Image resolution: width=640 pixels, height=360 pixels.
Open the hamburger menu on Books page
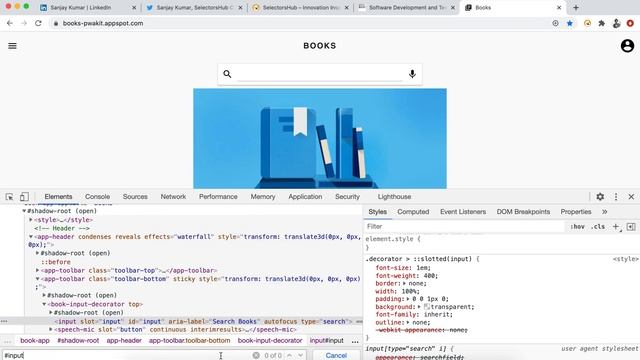tap(13, 46)
